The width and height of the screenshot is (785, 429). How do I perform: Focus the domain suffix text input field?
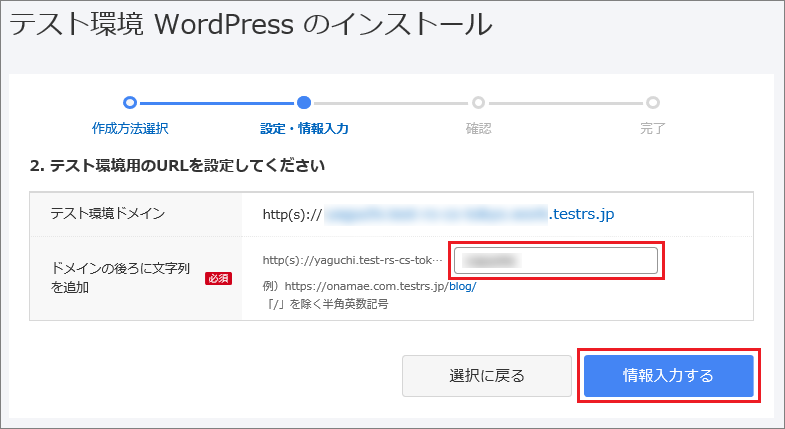[556, 261]
